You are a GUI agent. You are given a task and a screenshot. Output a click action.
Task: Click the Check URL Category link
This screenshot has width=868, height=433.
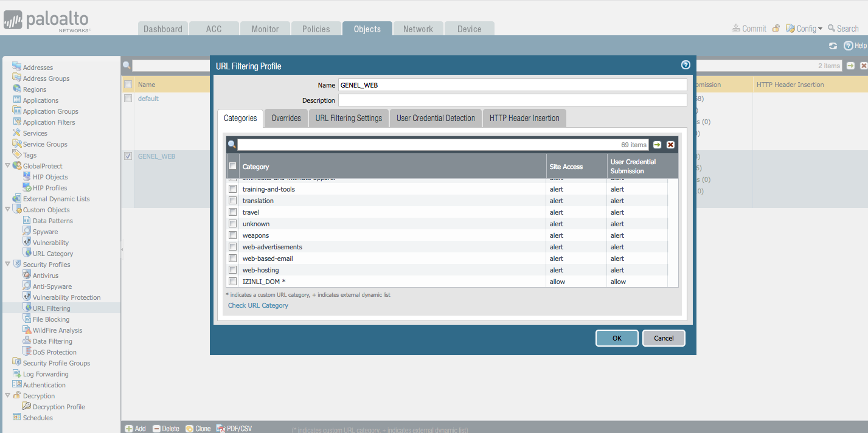tap(258, 305)
